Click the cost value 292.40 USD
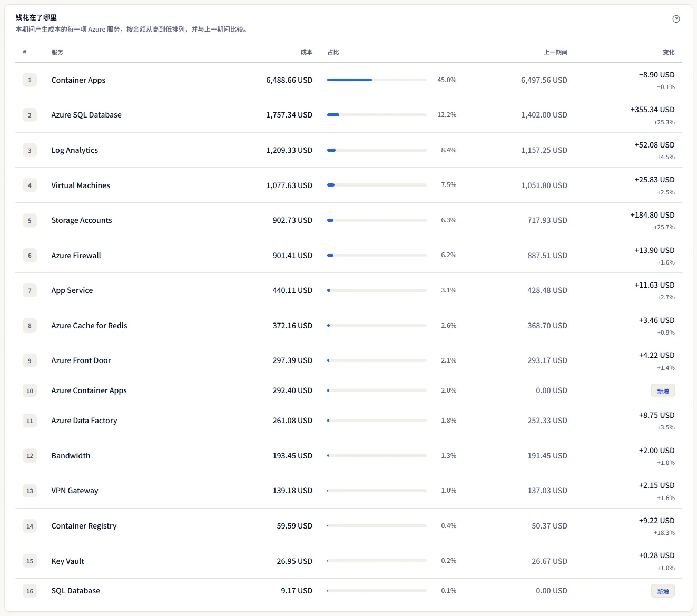This screenshot has height=616, width=697. [x=292, y=390]
